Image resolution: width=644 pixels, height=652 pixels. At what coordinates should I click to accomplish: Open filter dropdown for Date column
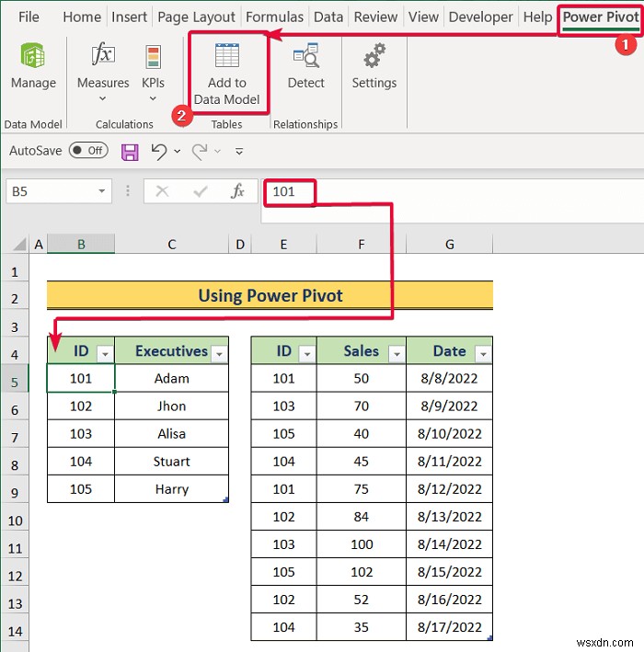[483, 354]
